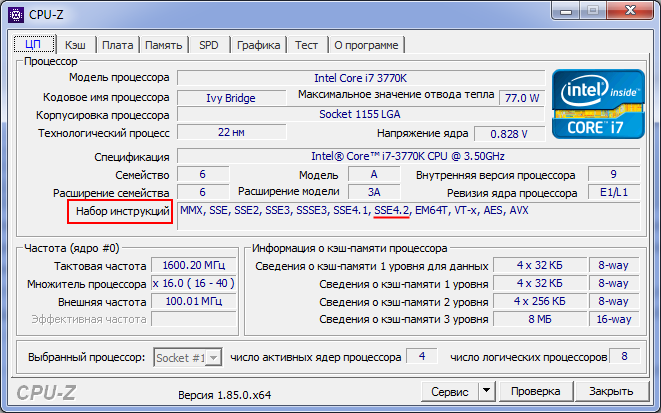Click the Intel Core i7 logo badge
The height and width of the screenshot is (413, 661).
(x=598, y=104)
